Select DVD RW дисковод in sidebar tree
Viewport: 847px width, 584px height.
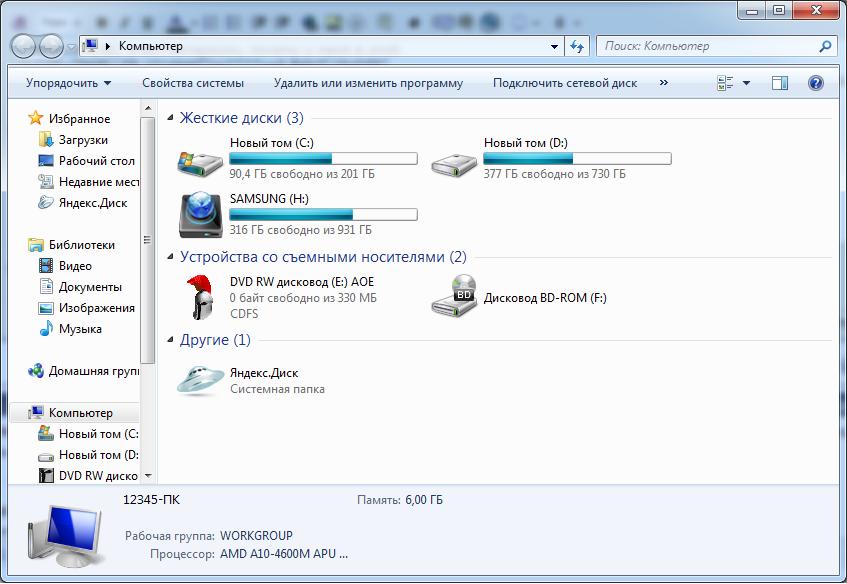[x=88, y=476]
